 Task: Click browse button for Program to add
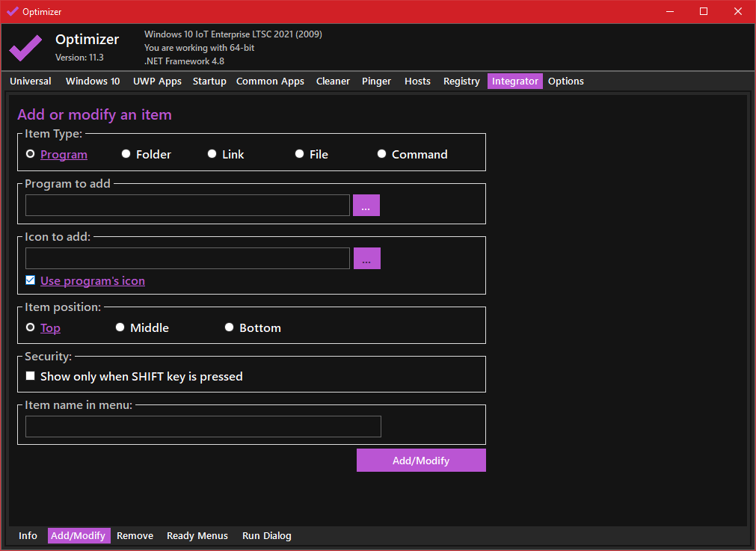coord(366,206)
